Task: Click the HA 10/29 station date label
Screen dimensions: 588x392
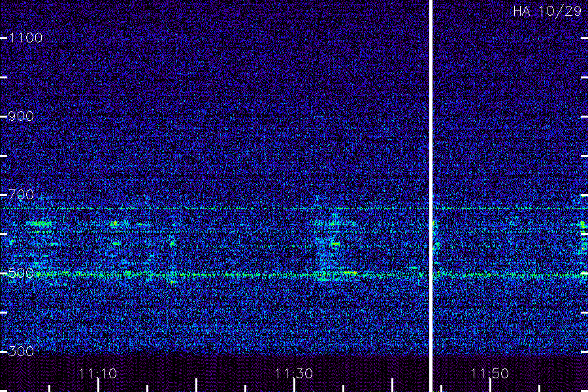Action: pos(547,11)
